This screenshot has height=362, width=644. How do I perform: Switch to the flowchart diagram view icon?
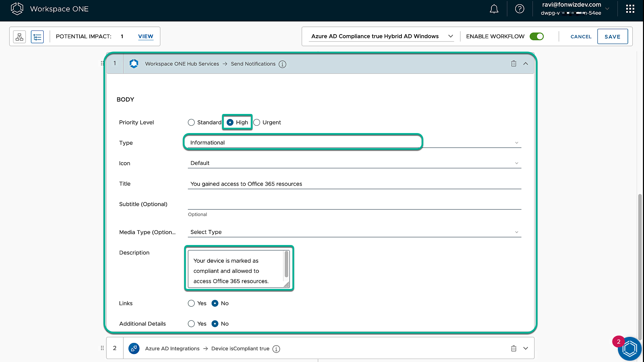(19, 37)
